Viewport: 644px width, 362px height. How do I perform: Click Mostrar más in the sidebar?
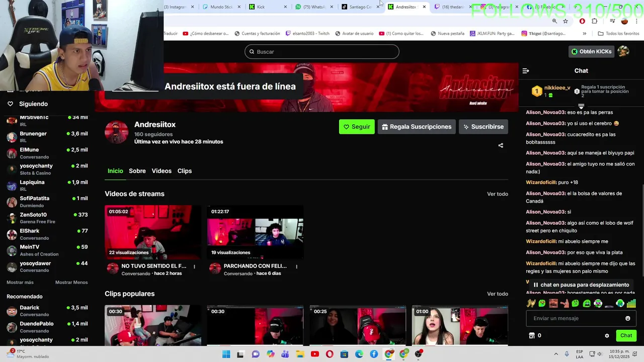pyautogui.click(x=20, y=282)
